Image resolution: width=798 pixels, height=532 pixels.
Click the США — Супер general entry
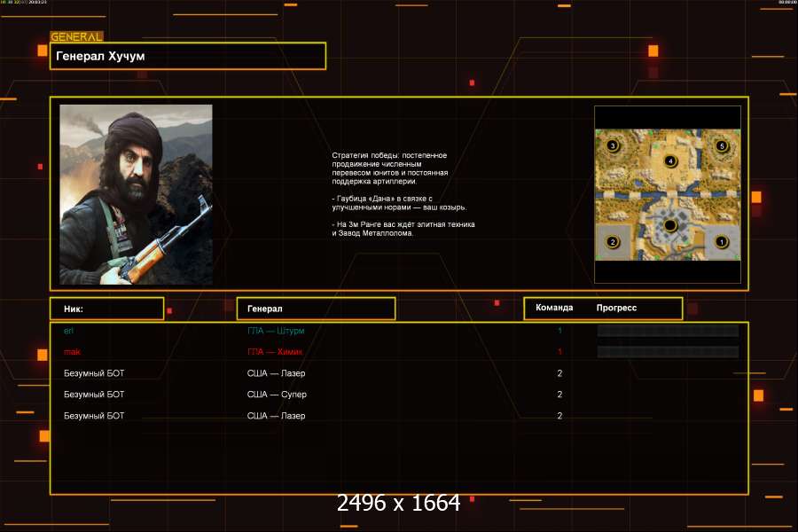[x=277, y=395]
